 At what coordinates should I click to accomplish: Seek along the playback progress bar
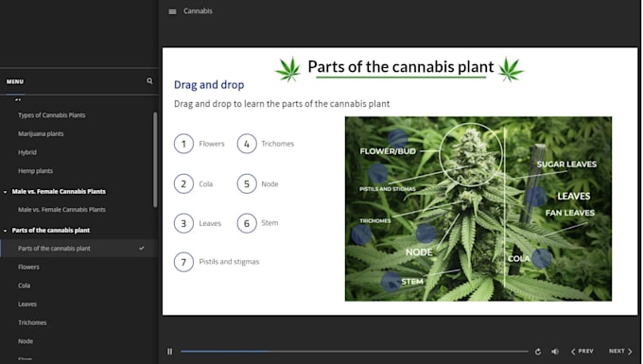coord(355,352)
